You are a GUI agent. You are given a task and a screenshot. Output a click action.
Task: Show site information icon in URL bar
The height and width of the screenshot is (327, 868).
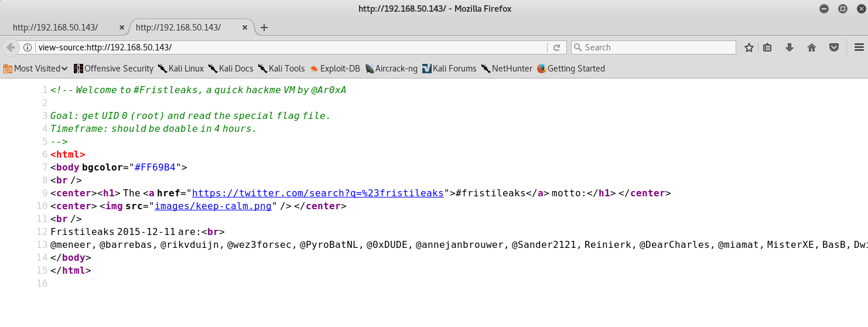(x=28, y=47)
